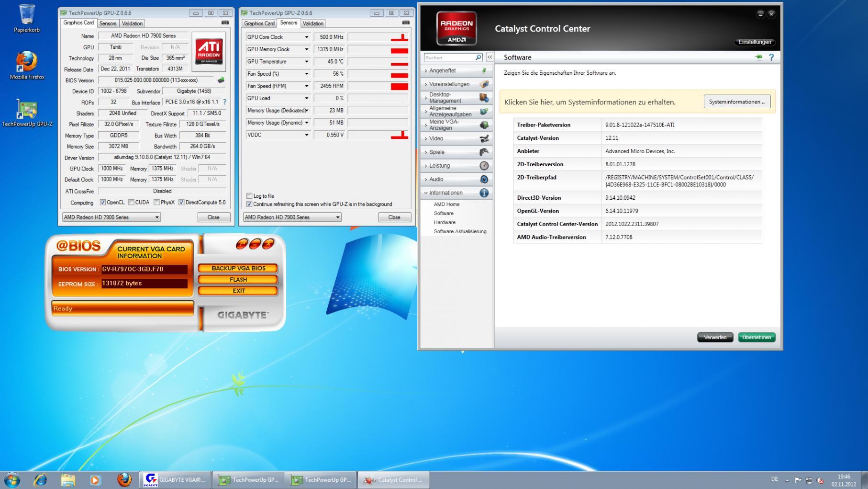Screen dimensions: 868x489
Task: Open Catalyst help via the question mark
Action: pyautogui.click(x=771, y=57)
